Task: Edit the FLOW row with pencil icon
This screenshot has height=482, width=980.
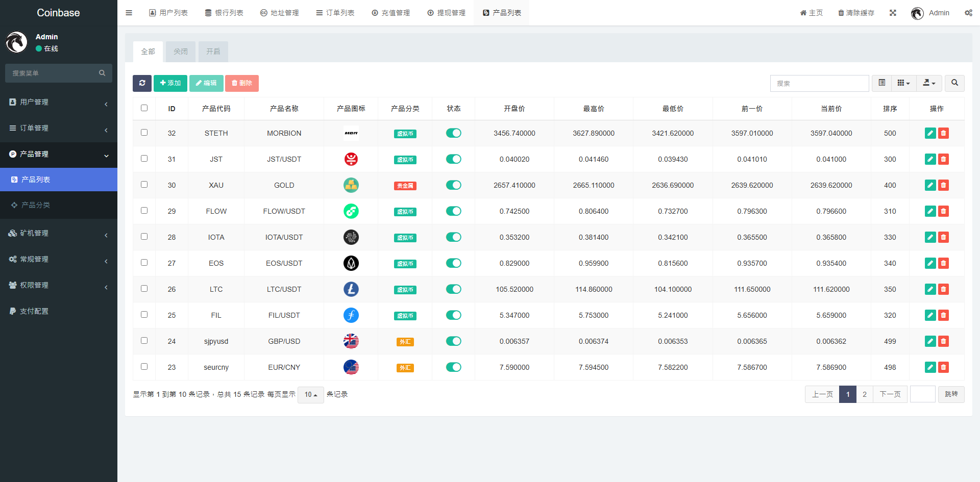Action: pyautogui.click(x=930, y=211)
